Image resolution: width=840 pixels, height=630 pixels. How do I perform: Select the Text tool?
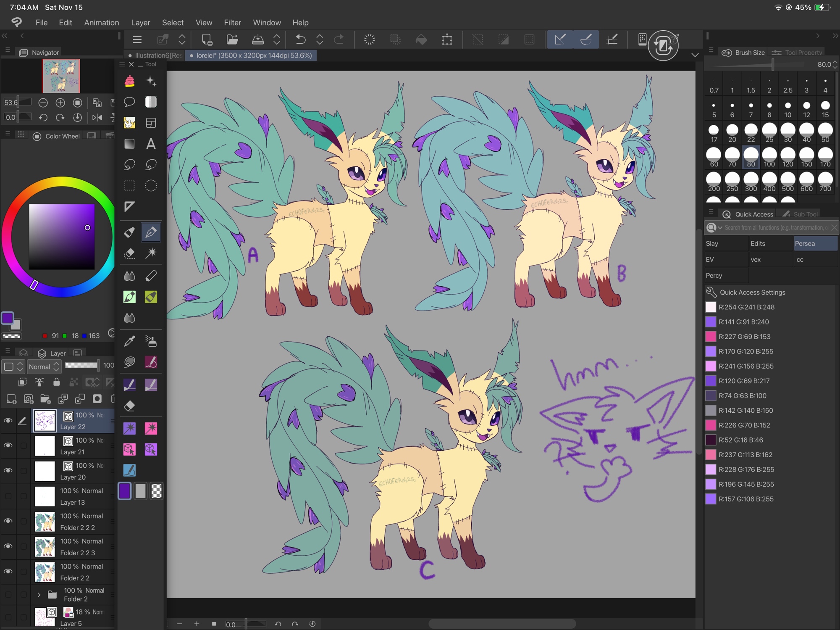tap(151, 144)
